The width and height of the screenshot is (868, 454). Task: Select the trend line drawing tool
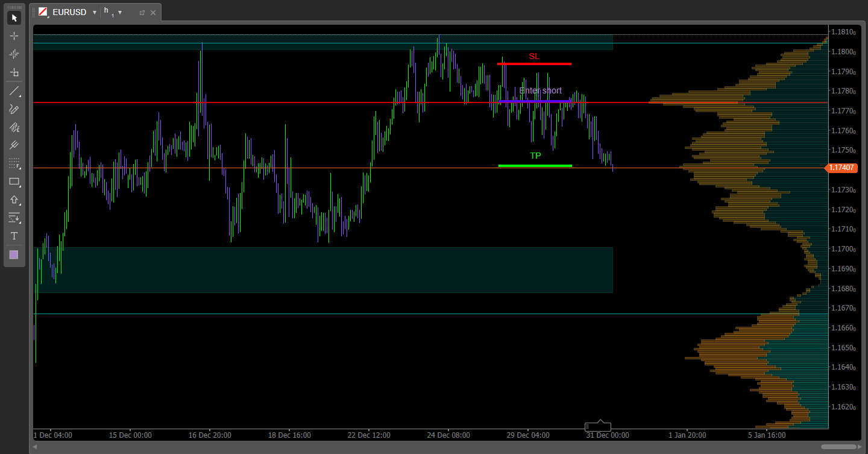coord(14,91)
